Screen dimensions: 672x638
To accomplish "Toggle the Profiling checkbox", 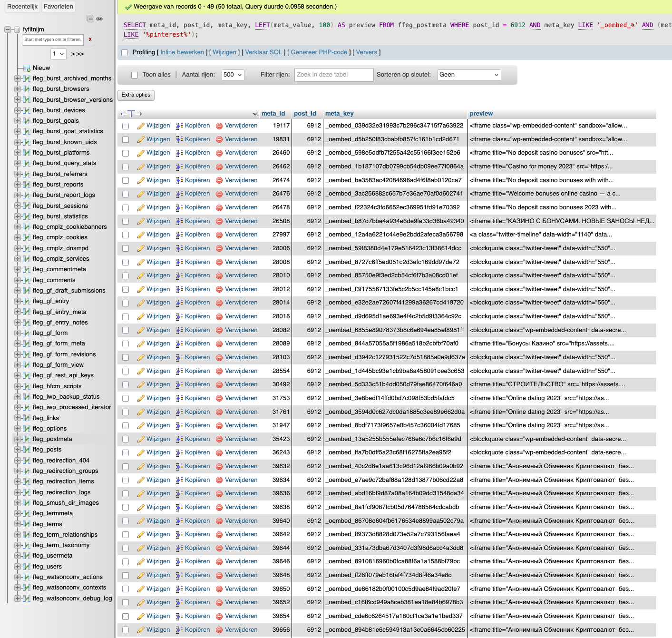I will tap(125, 53).
